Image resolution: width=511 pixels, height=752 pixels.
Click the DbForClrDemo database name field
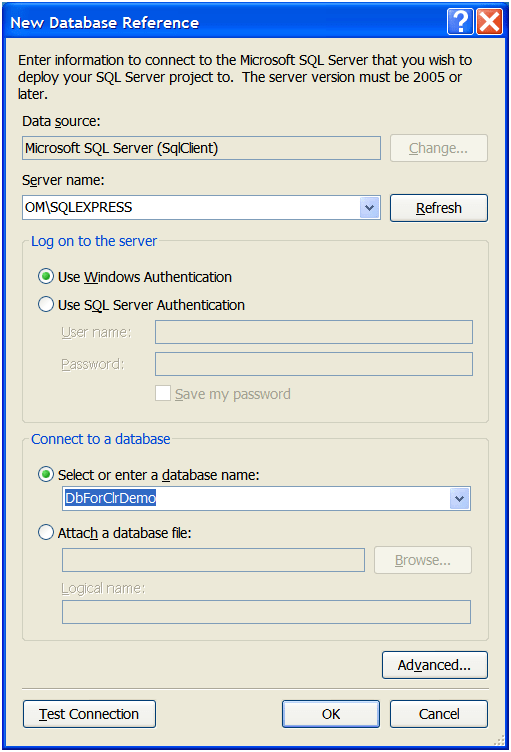pyautogui.click(x=256, y=499)
